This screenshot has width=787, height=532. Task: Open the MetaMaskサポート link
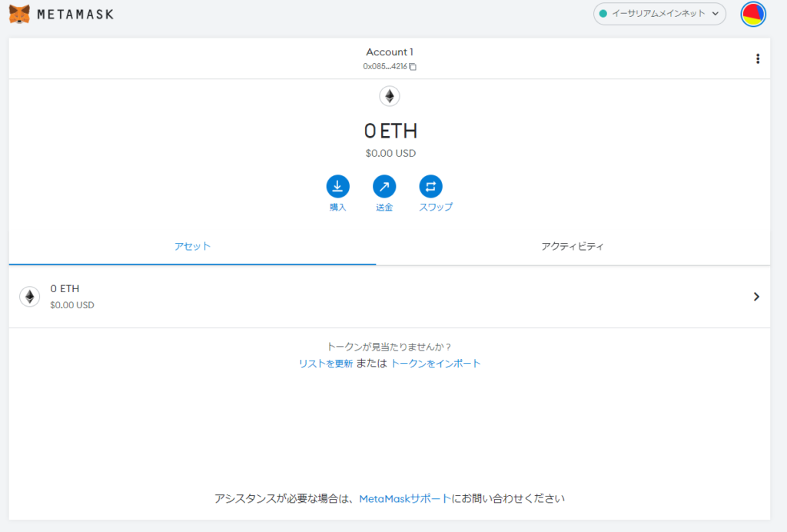405,498
